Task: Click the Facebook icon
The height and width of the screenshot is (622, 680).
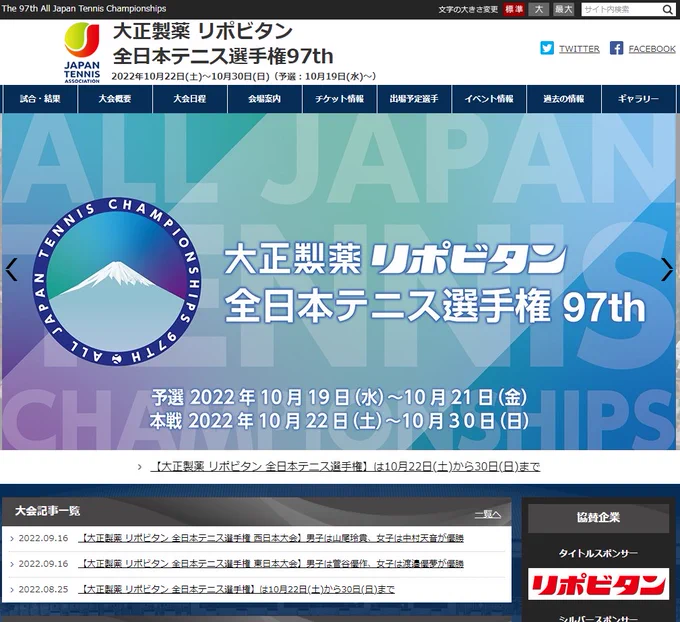Action: click(x=616, y=48)
